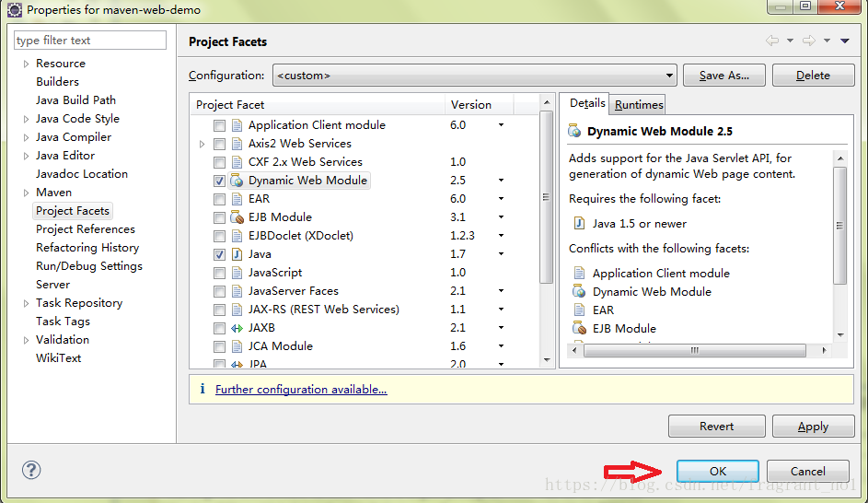Click the EJBDoclet (XDoclet) facet icon
The width and height of the screenshot is (868, 503).
click(x=237, y=236)
